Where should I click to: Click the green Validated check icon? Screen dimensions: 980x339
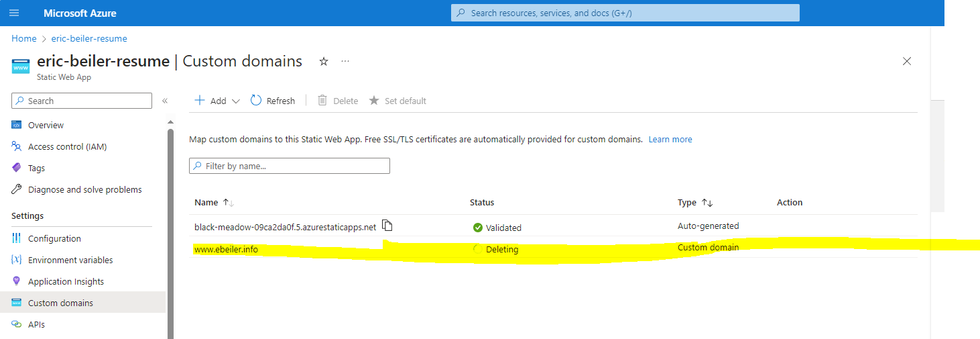[477, 228]
